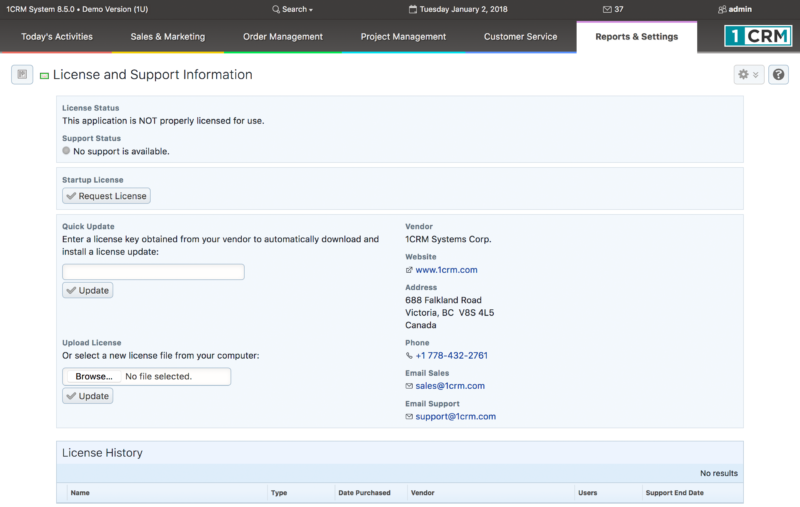Click the 1CRM logo

pyautogui.click(x=758, y=37)
